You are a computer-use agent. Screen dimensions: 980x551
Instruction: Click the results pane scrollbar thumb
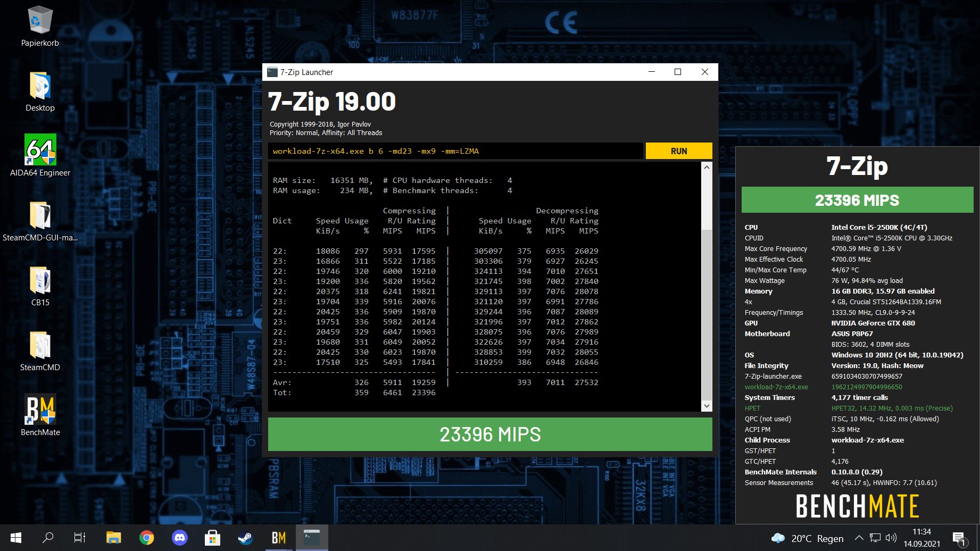(707, 314)
